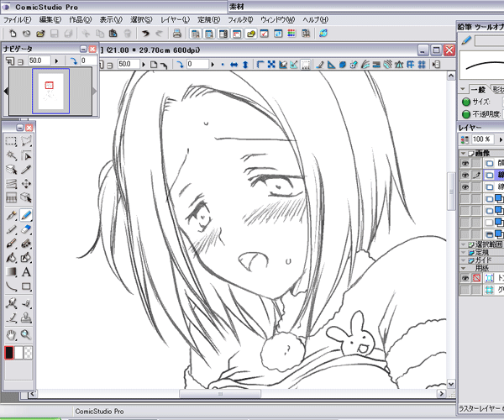This screenshot has height=420, width=504.
Task: Toggle visibility eye of 用紙 print guide layer
Action: [465, 278]
